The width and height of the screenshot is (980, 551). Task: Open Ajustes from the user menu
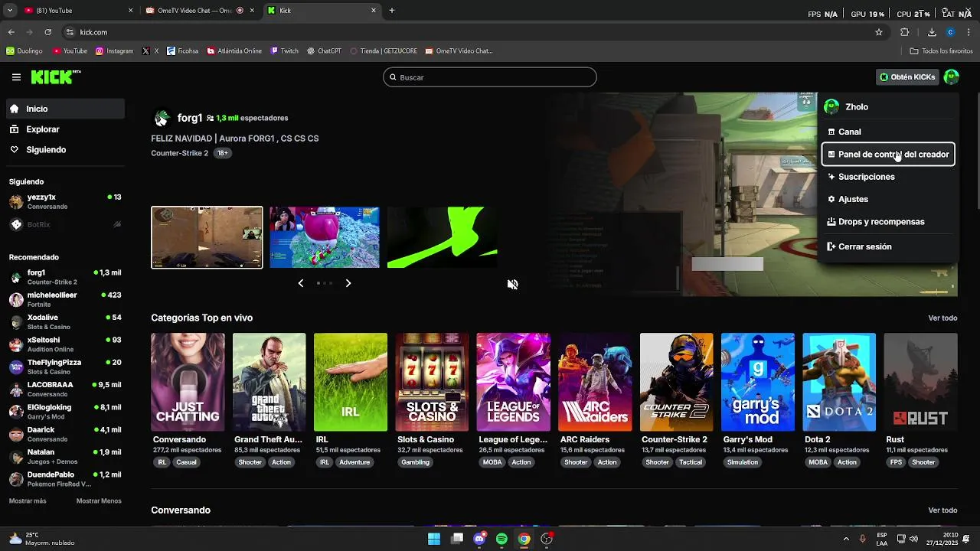point(888,199)
